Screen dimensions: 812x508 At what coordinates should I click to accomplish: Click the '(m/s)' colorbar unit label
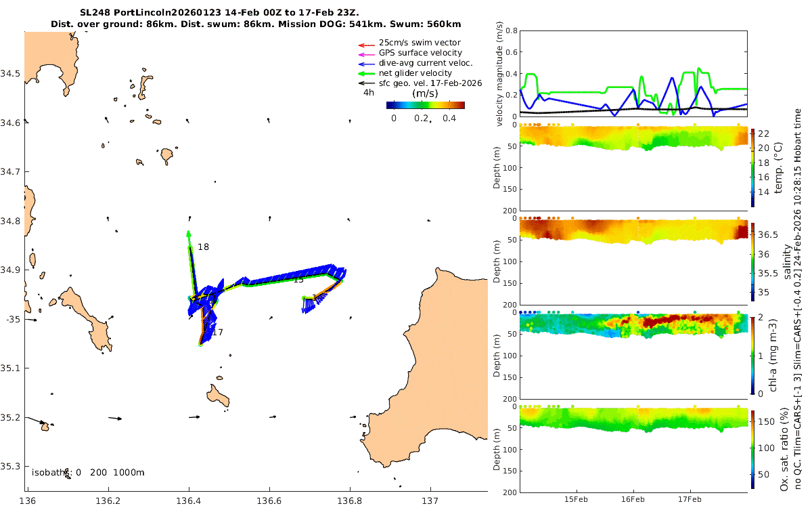click(x=425, y=93)
